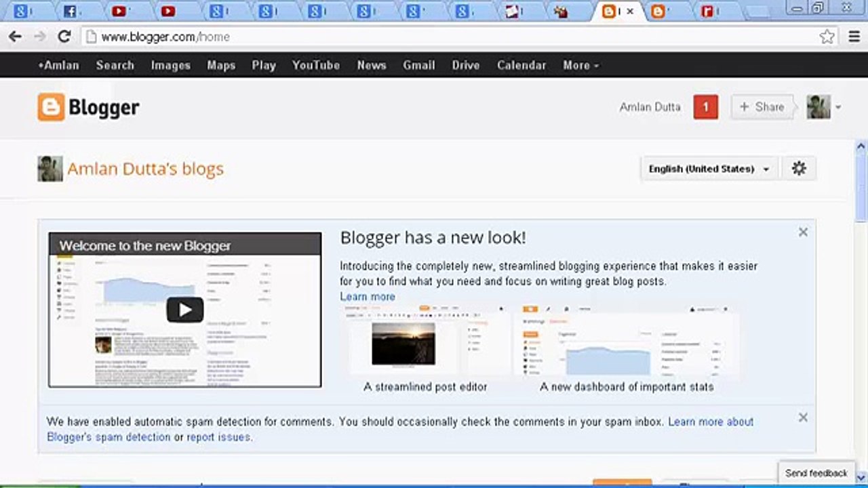868x488 pixels.
Task: Open the Learn more link under new look
Action: [x=368, y=296]
